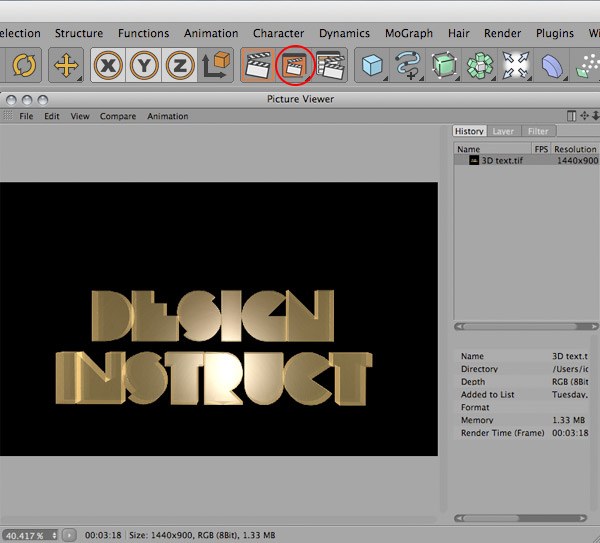This screenshot has width=600, height=543.
Task: Open Picture Viewer Edit menu
Action: (52, 116)
